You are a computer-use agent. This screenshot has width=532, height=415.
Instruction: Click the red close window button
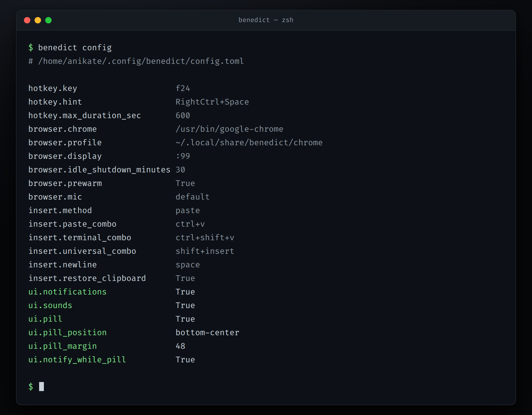[x=27, y=20]
